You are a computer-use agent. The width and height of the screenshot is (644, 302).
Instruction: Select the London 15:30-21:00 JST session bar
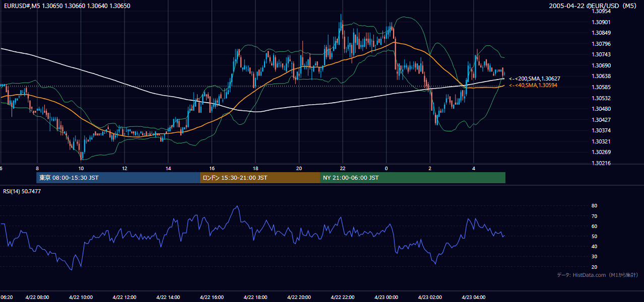[260, 178]
